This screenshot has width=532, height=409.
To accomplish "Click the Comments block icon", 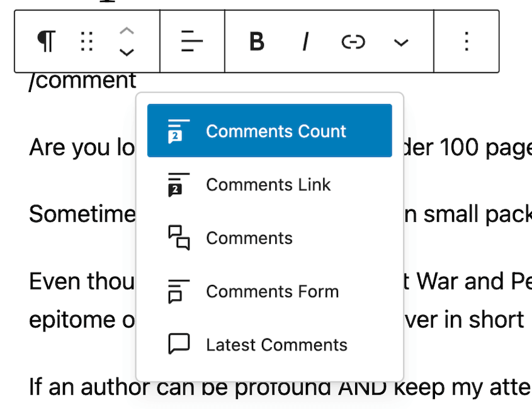I will 178,237.
